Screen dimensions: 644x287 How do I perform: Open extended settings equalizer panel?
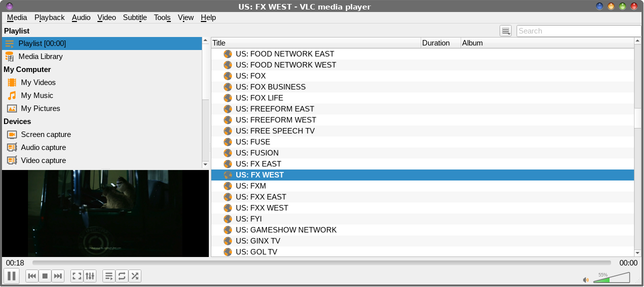click(90, 276)
